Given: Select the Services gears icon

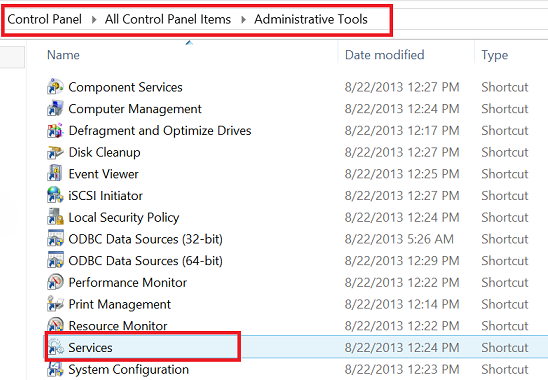Looking at the screenshot, I should pyautogui.click(x=56, y=347).
